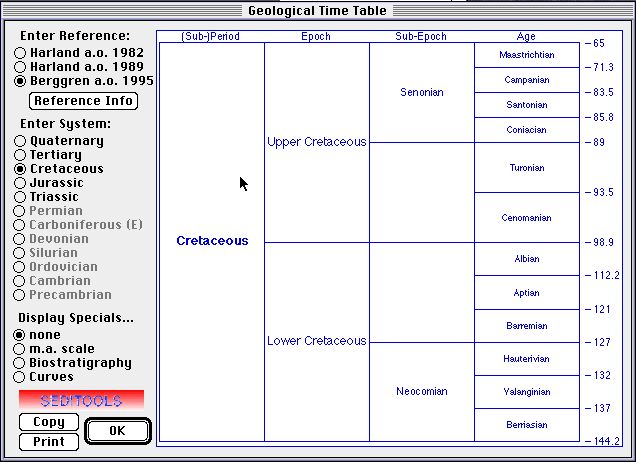The image size is (636, 462).
Task: Select the Neocomian sub-epoch cell
Action: point(421,391)
